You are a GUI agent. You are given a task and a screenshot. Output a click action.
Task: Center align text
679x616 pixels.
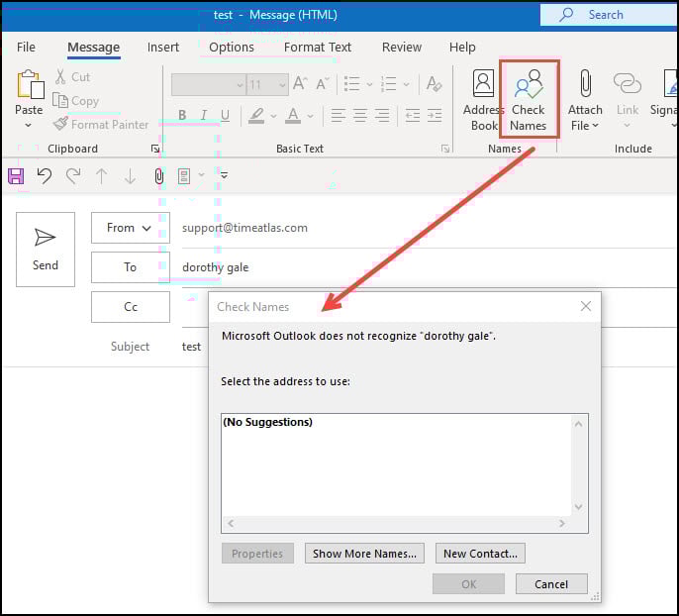tap(360, 115)
